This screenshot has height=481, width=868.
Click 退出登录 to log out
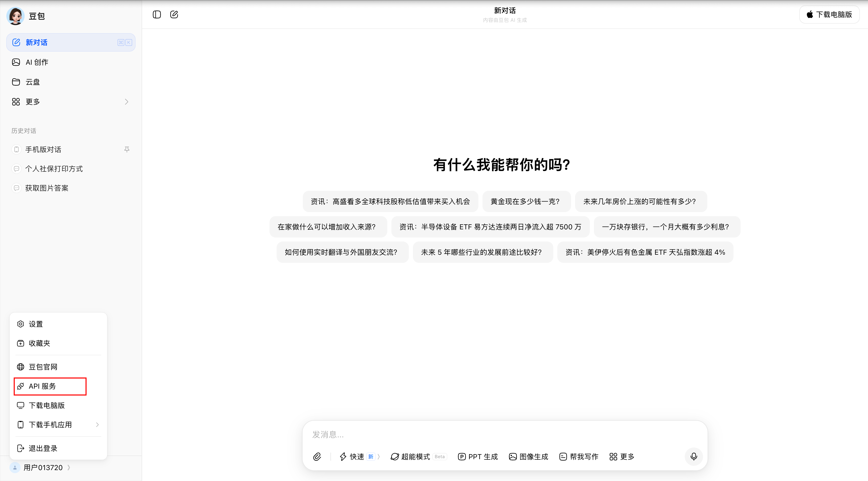(x=42, y=448)
